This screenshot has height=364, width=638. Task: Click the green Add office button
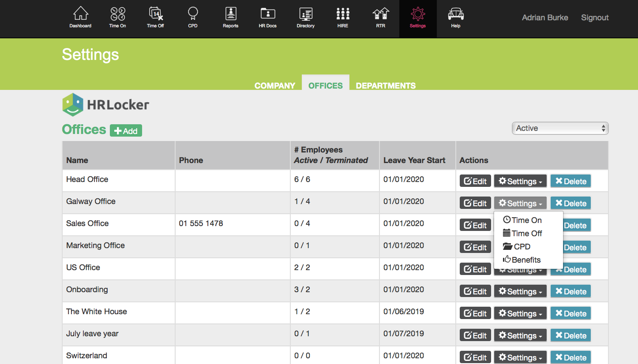click(126, 131)
